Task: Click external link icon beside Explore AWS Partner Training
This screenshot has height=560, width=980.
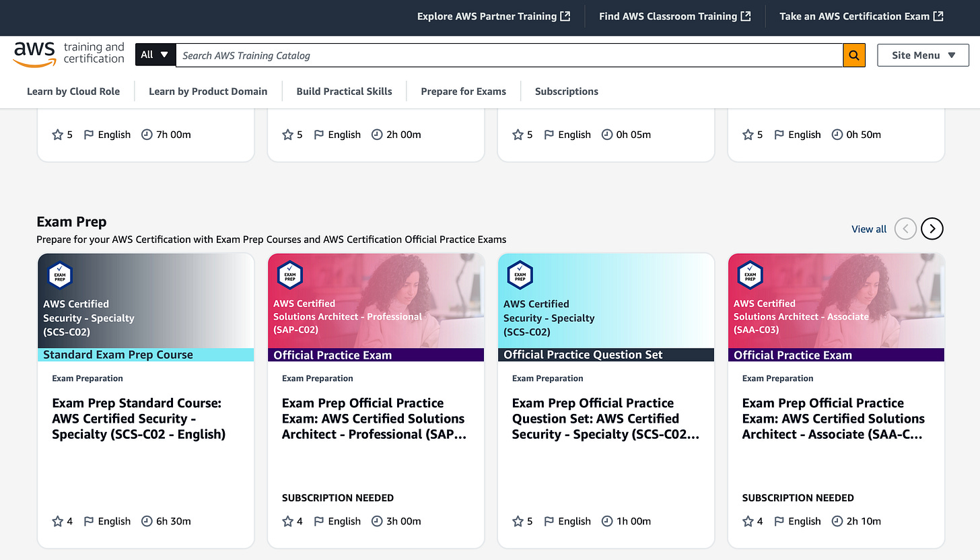Action: click(565, 16)
